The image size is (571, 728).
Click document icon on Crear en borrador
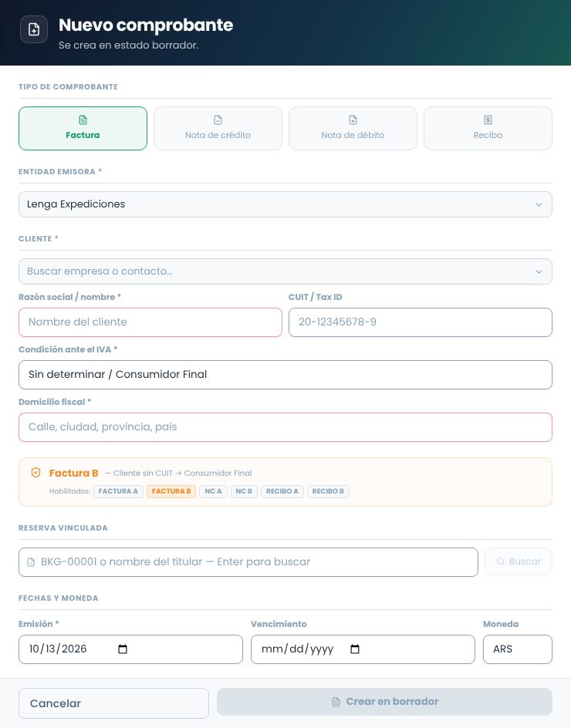pos(336,702)
